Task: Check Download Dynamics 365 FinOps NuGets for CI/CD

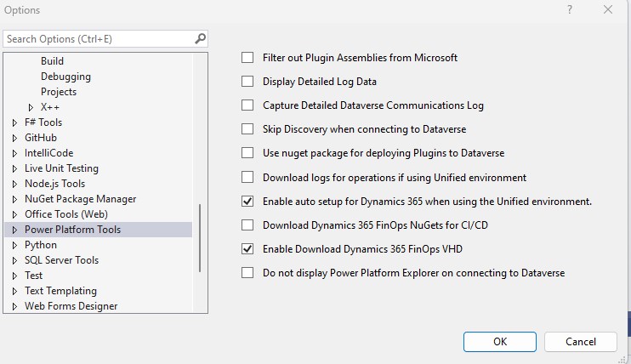Action: [x=247, y=225]
